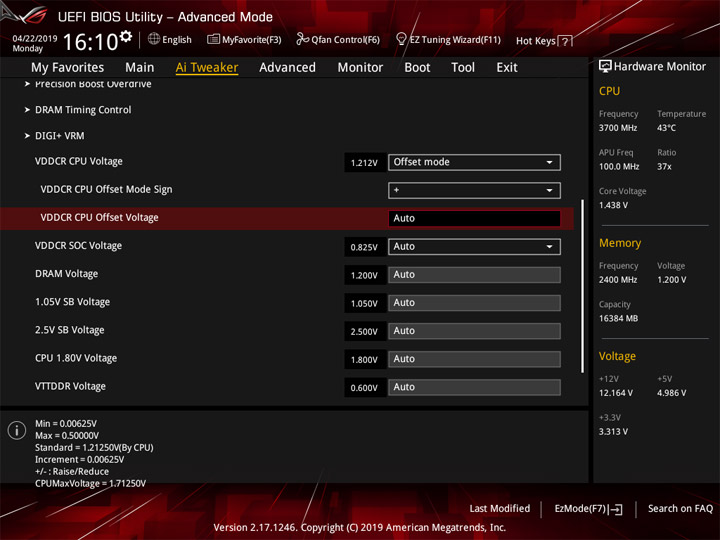Click the +12V 12.164 V reading
720x540 pixels.
pyautogui.click(x=616, y=393)
